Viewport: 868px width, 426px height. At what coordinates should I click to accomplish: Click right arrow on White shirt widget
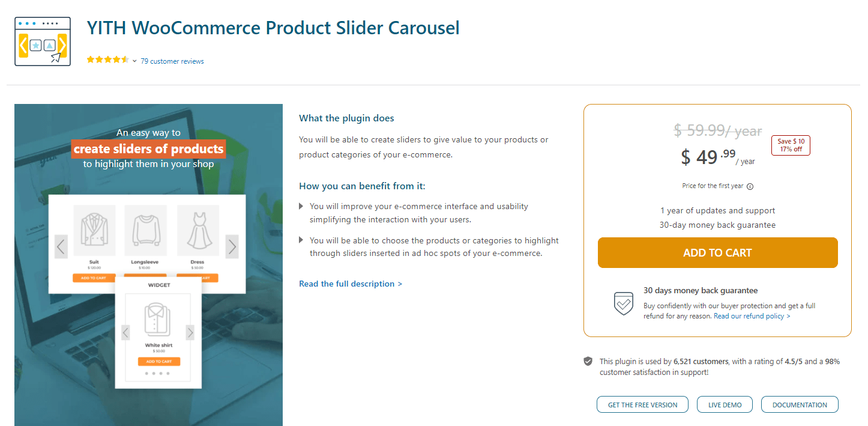point(190,332)
